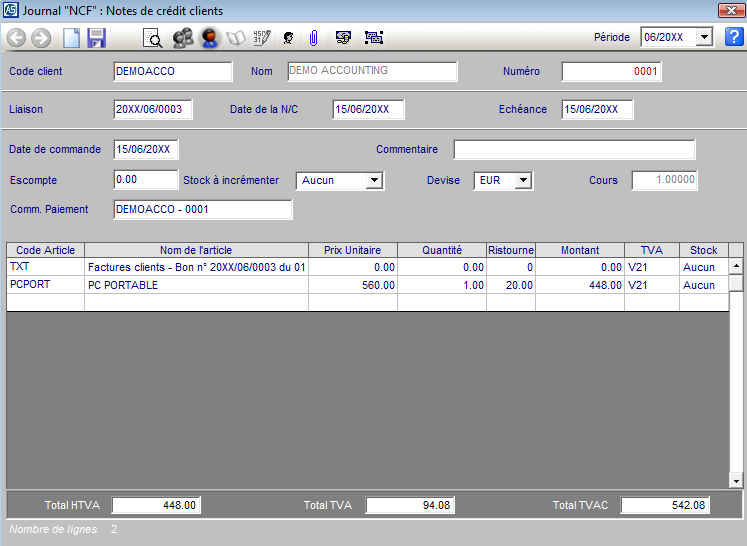The width and height of the screenshot is (747, 546).
Task: Expand the Stock à incrémenter dropdown
Action: pyautogui.click(x=374, y=181)
